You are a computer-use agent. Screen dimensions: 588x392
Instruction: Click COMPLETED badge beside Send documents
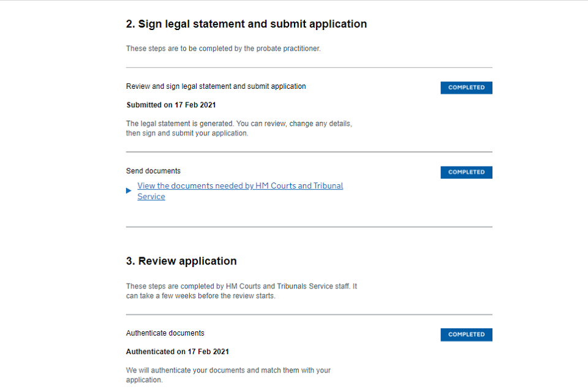pyautogui.click(x=466, y=172)
